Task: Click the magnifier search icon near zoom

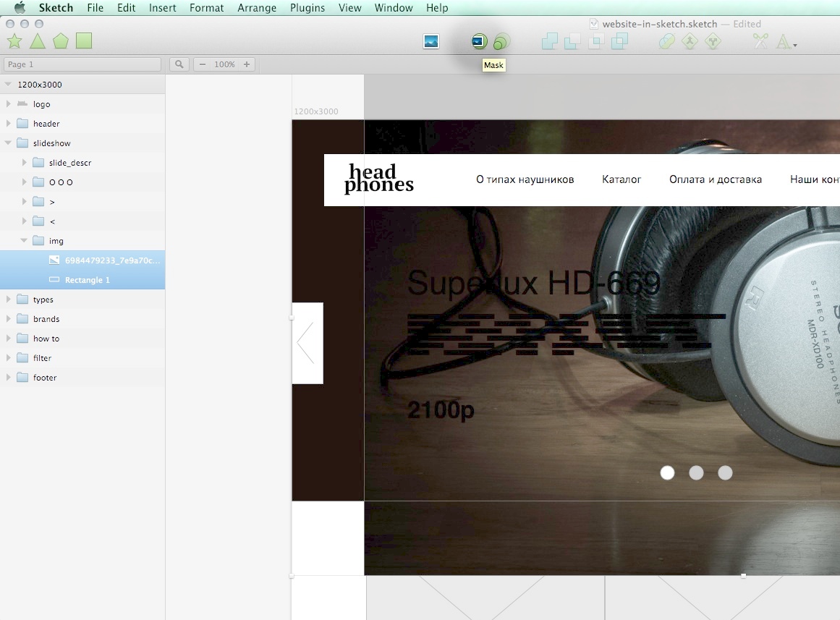Action: tap(179, 64)
